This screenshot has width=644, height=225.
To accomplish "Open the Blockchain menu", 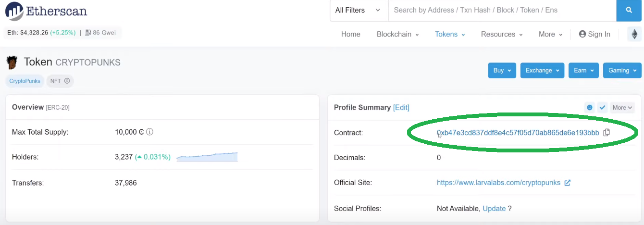I will click(397, 34).
